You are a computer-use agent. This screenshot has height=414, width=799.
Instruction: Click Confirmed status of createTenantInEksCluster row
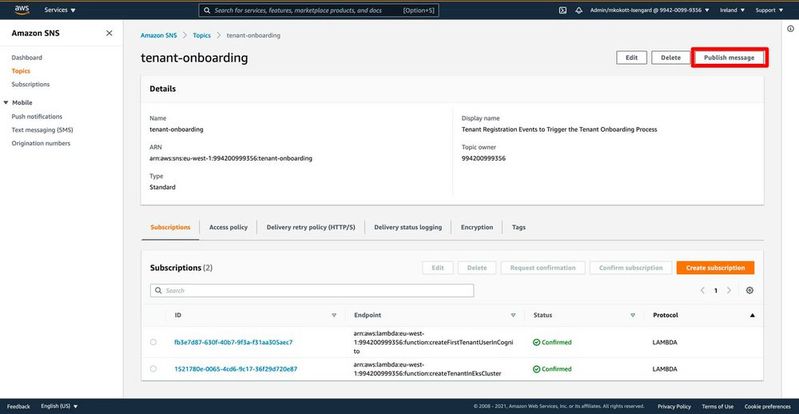552,369
